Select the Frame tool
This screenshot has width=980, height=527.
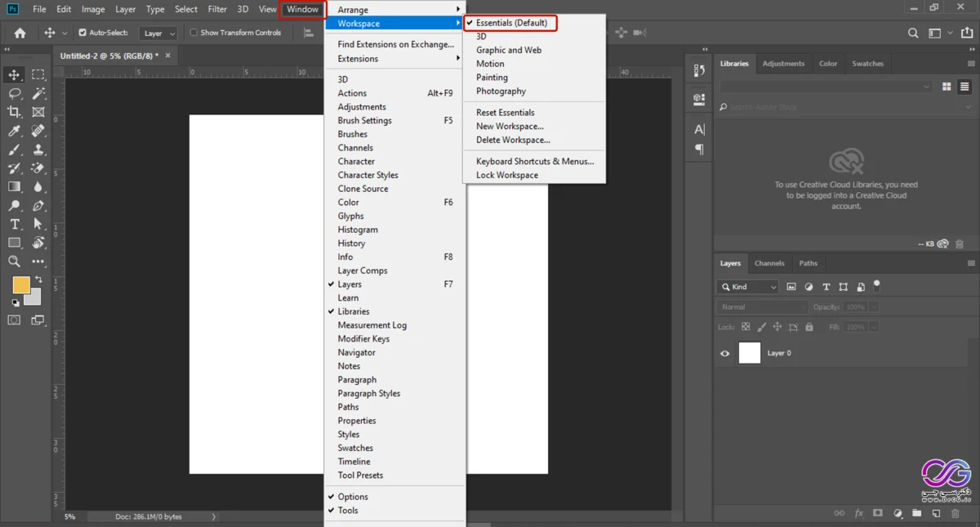tap(38, 112)
